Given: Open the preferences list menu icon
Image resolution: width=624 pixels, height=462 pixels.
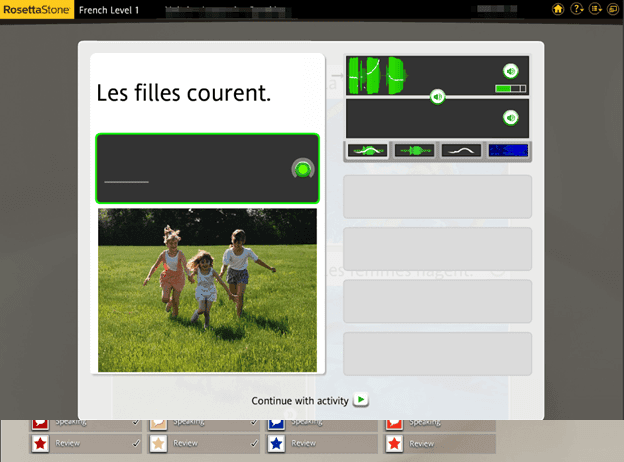Looking at the screenshot, I should click(595, 9).
